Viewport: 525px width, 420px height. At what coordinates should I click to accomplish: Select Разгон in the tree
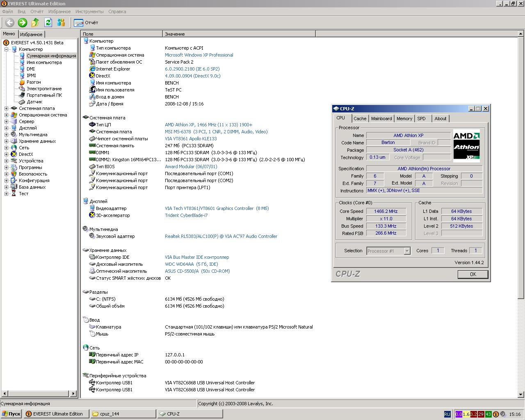tap(34, 82)
